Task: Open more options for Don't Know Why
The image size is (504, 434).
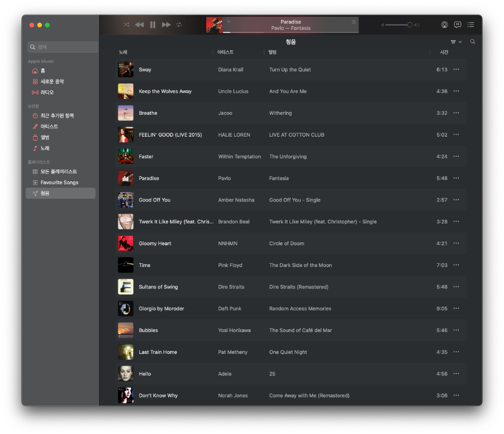Action: 456,395
